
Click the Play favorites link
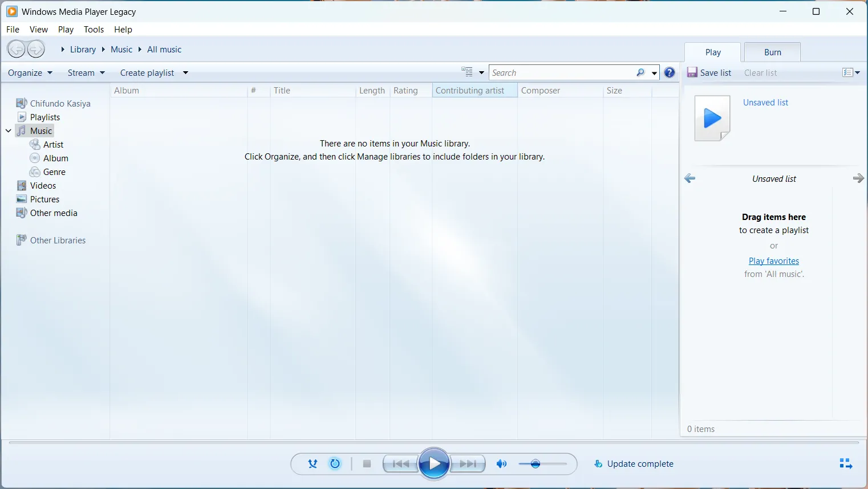point(773,261)
